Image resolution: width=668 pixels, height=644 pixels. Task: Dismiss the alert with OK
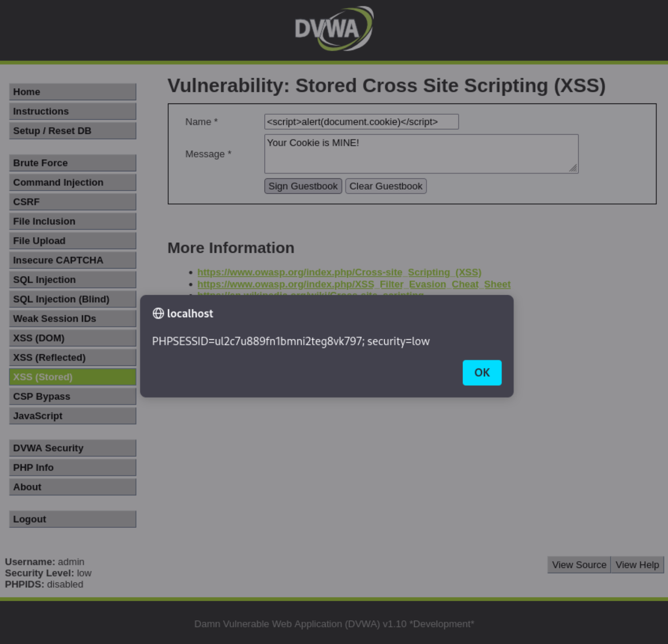pyautogui.click(x=482, y=373)
